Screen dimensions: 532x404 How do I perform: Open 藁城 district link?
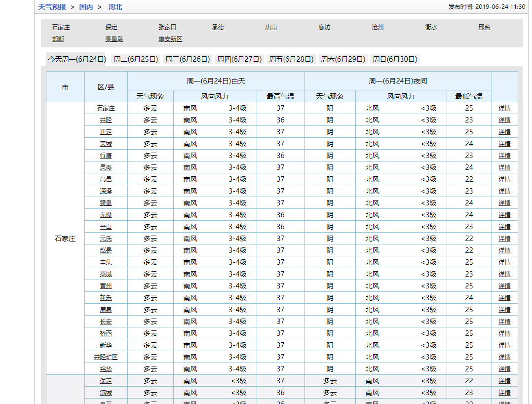(x=106, y=274)
